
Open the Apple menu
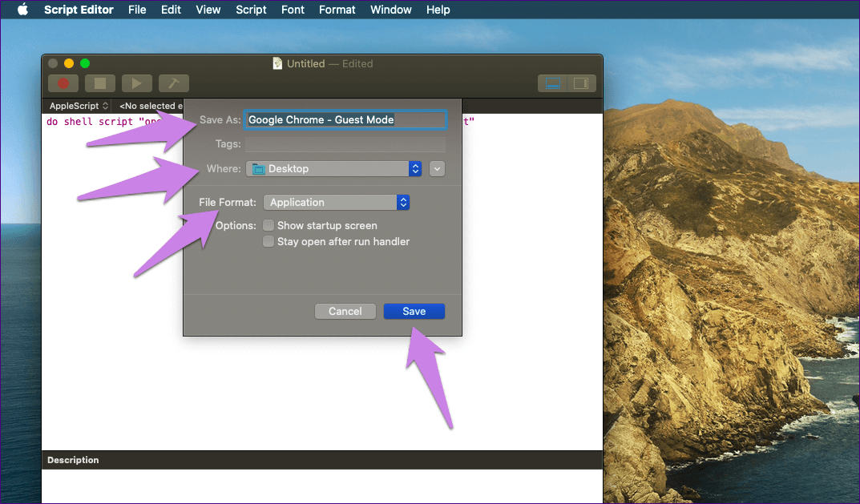[x=22, y=10]
